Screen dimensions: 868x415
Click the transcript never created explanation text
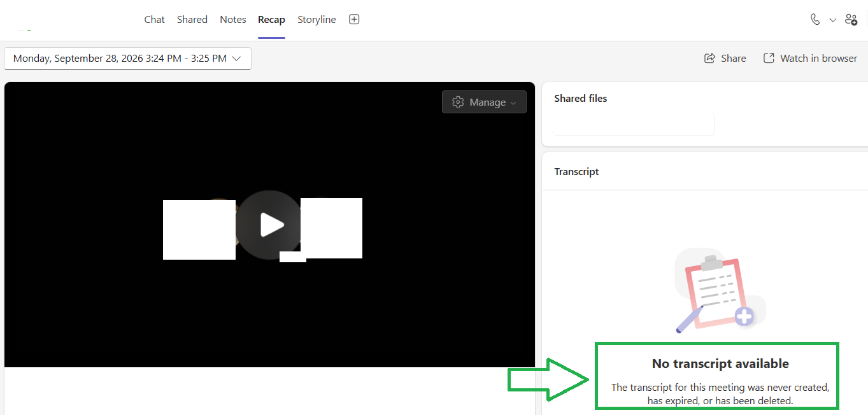click(x=720, y=394)
